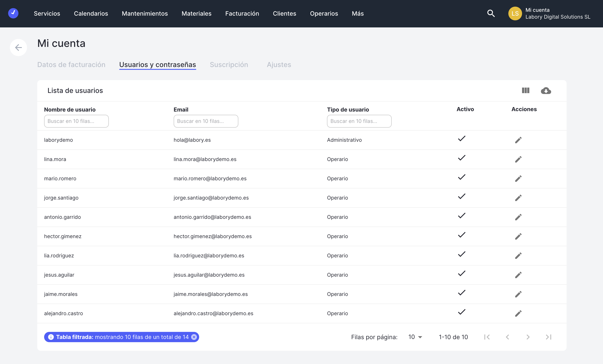Screen dimensions: 603x364
Task: Click pencil icon for alejandro.castro
Action: (518, 313)
